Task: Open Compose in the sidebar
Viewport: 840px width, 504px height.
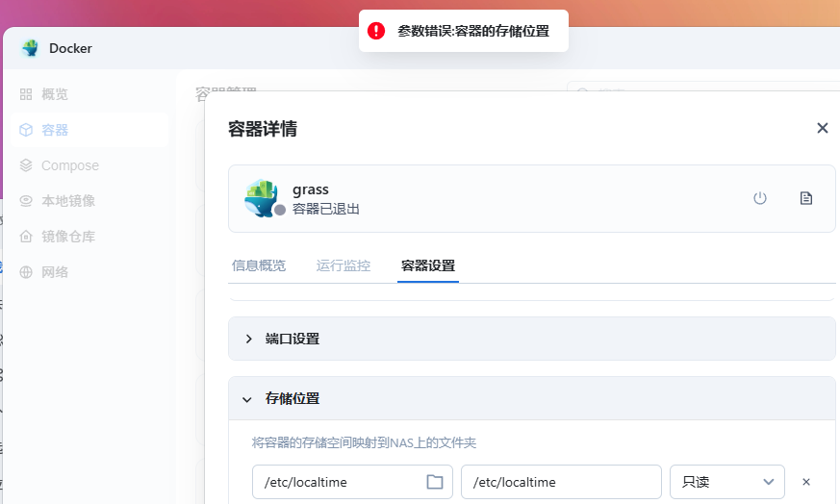Action: click(69, 165)
